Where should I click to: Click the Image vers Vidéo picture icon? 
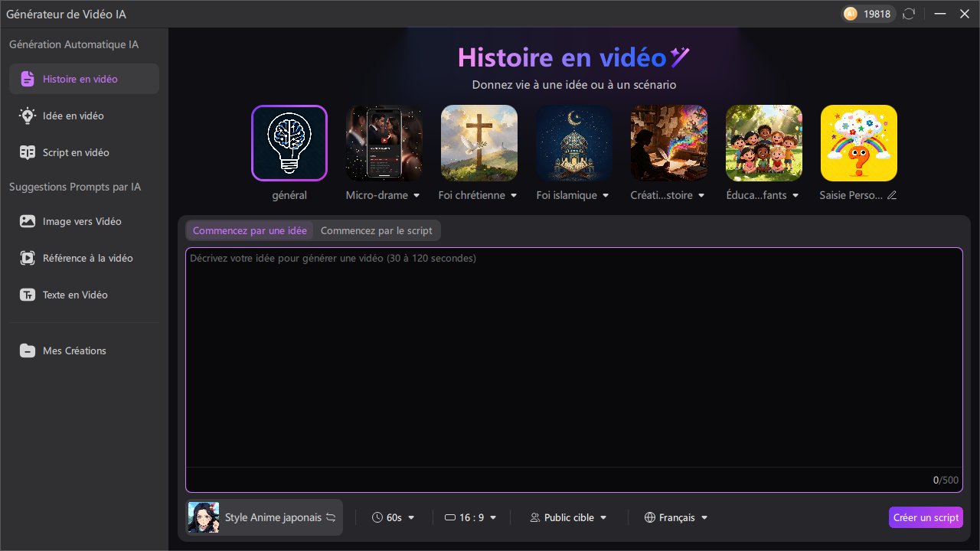[x=28, y=221]
